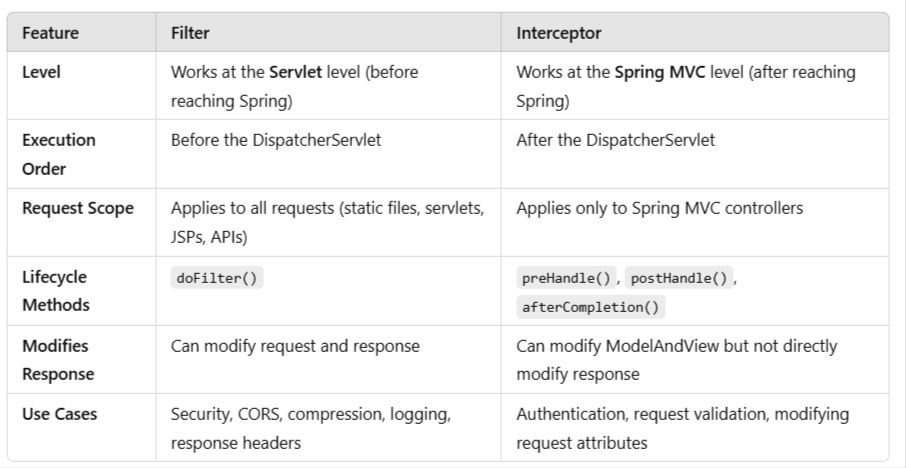Click the postHandle() code snippet
Viewport: 906px width, 468px height.
pyautogui.click(x=679, y=278)
